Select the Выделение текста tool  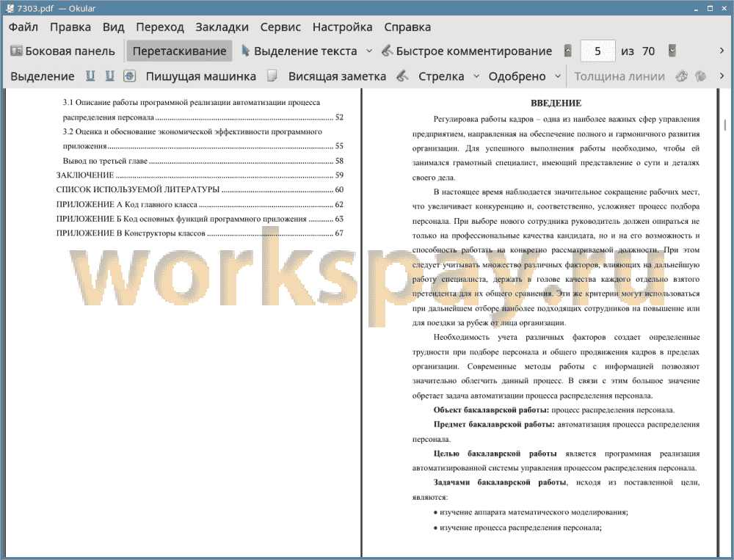pos(299,51)
